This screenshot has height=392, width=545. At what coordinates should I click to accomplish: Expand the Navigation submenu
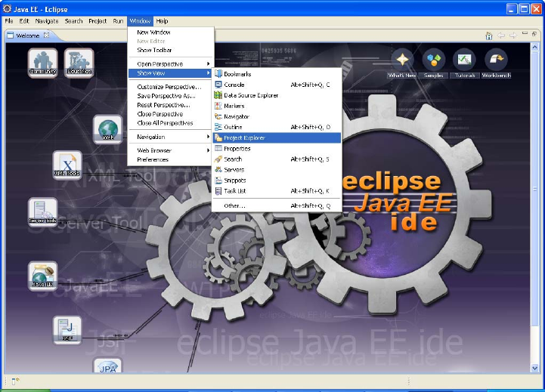point(170,137)
